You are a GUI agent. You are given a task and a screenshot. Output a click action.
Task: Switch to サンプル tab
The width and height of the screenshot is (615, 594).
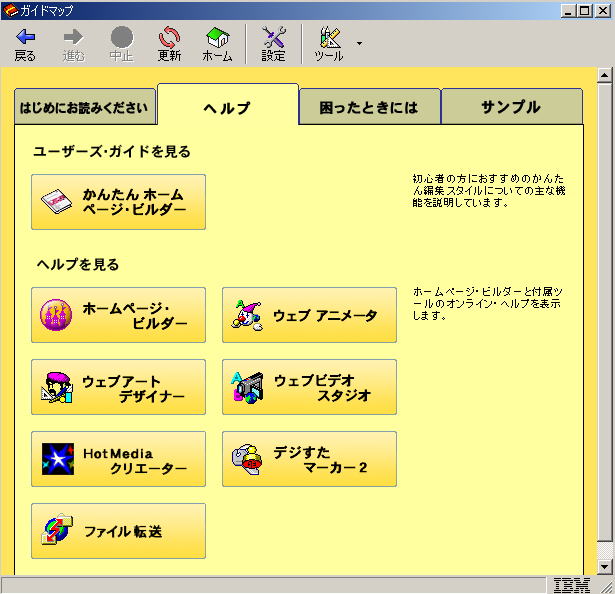point(511,107)
